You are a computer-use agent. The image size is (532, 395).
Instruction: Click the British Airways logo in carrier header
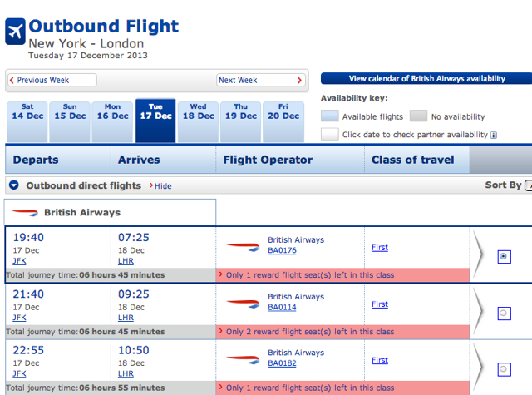point(25,213)
